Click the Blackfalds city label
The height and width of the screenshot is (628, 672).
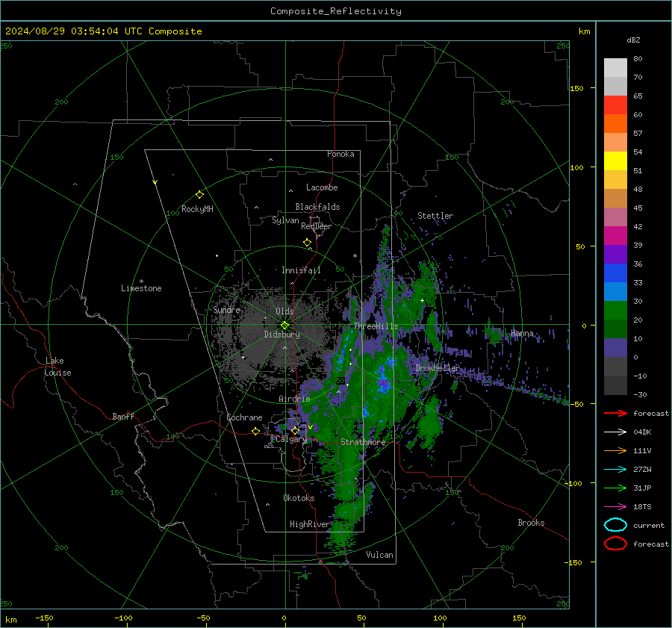[x=317, y=207]
